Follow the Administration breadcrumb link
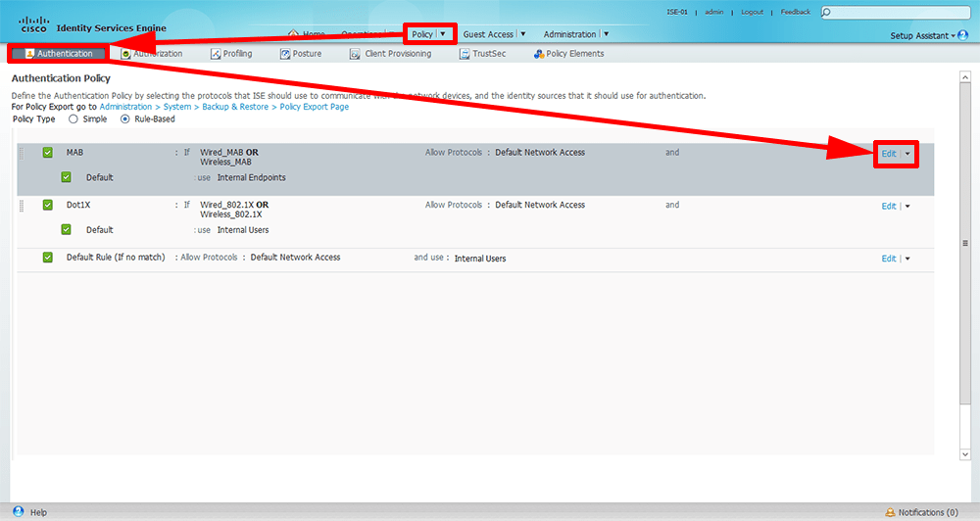Image resolution: width=980 pixels, height=521 pixels. 125,107
